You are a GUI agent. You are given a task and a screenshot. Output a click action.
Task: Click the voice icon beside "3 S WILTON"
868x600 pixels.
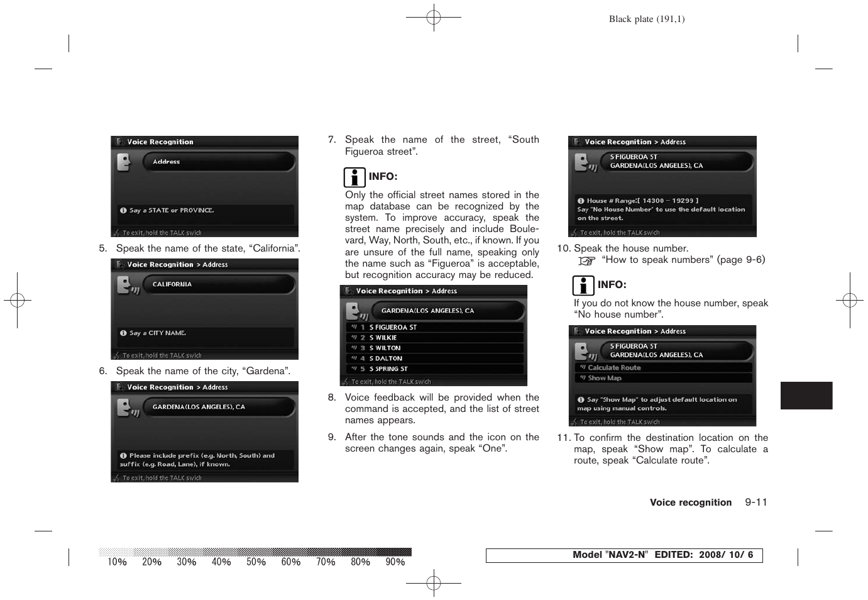tap(354, 348)
